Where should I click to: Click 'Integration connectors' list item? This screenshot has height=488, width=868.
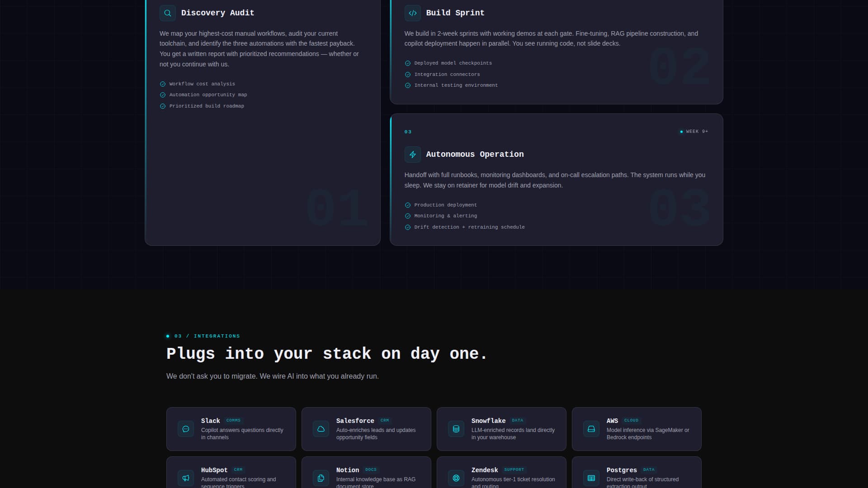[447, 75]
